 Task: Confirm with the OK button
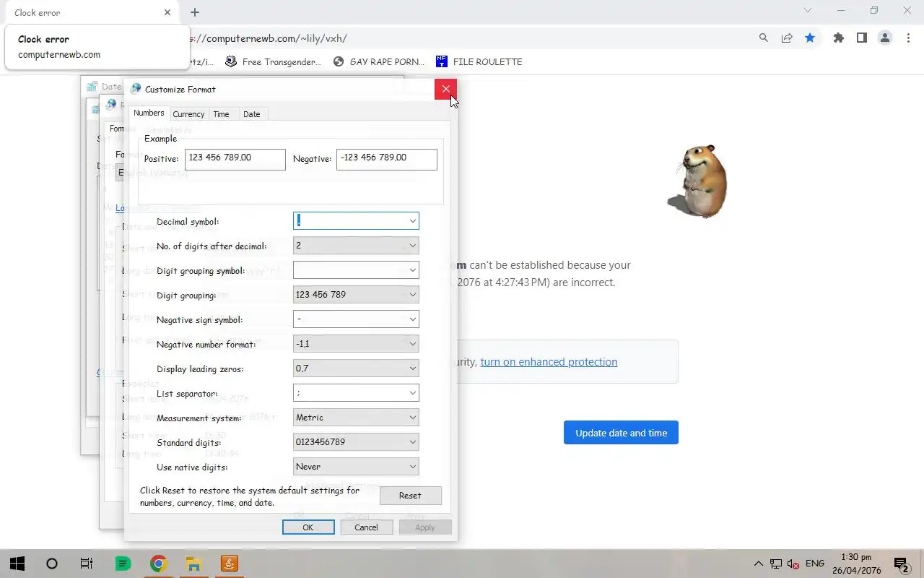point(308,527)
